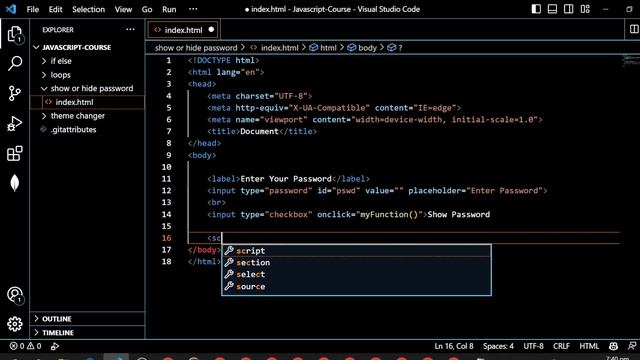Screen dimensions: 640x360
Task: Open the Explorer view in activity bar
Action: pos(15,34)
